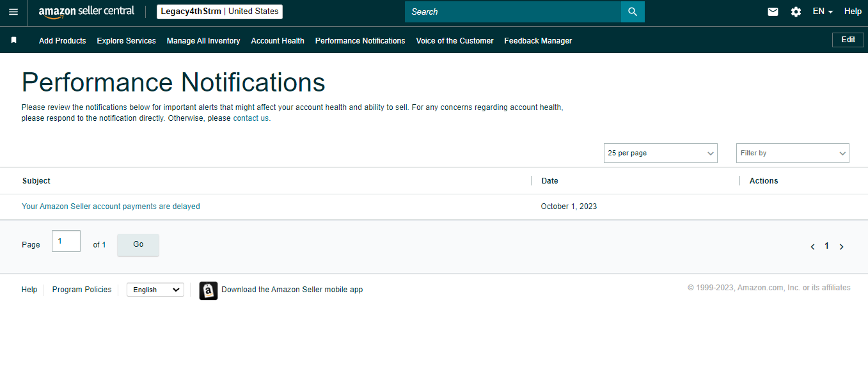Click the Edit button in favorites bar
The height and width of the screenshot is (383, 868).
(x=848, y=40)
